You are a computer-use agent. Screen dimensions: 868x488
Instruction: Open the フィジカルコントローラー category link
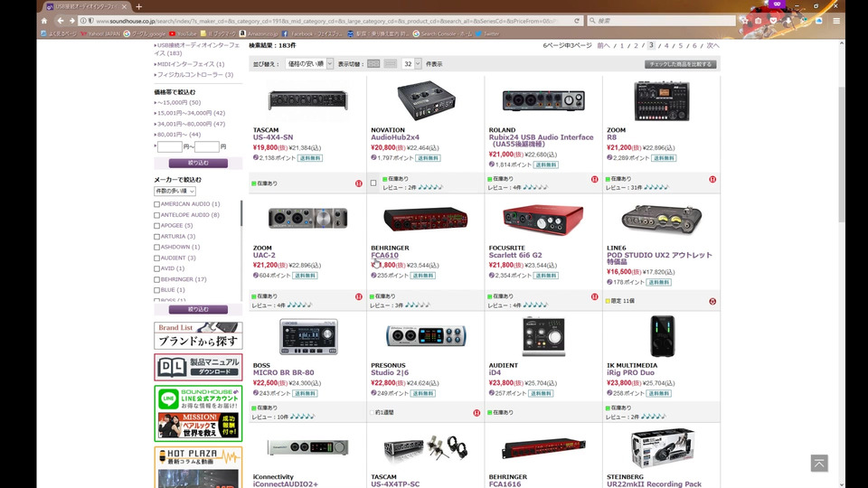pyautogui.click(x=195, y=75)
